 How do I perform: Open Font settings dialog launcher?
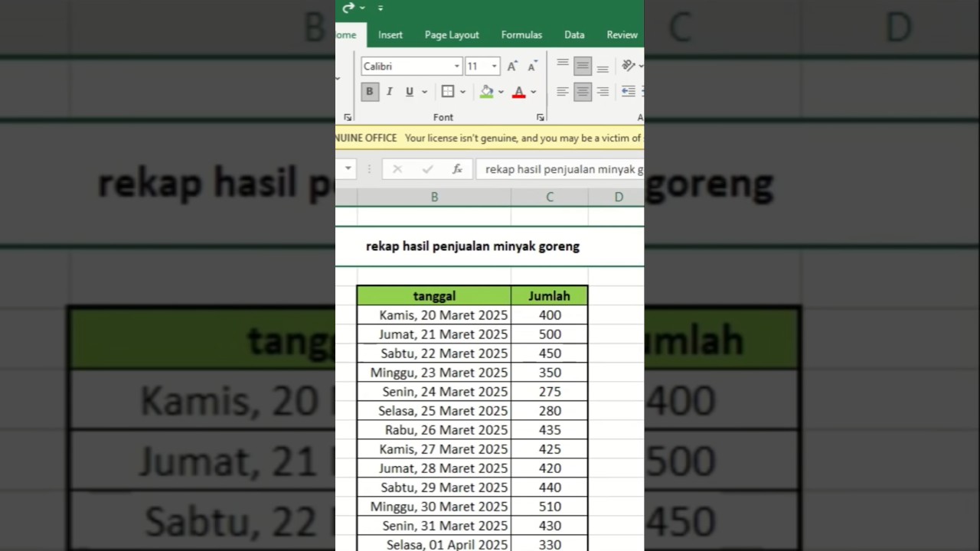pos(540,117)
